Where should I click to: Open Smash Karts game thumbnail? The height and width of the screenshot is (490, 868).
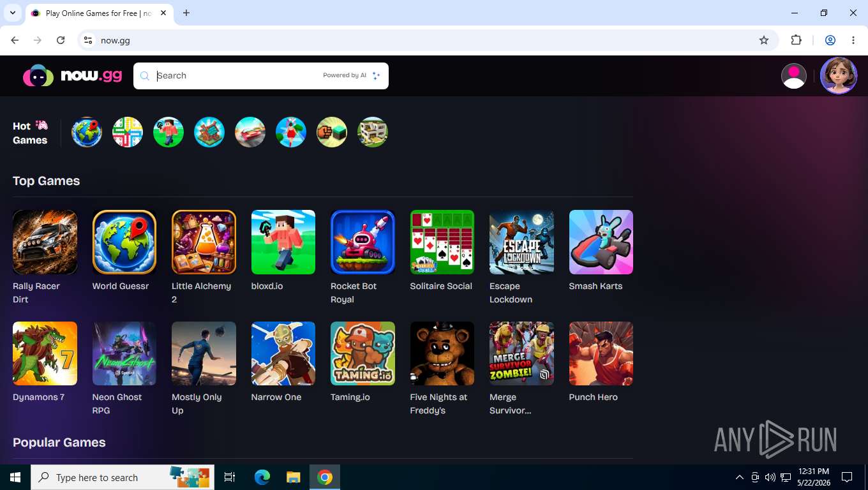click(601, 242)
